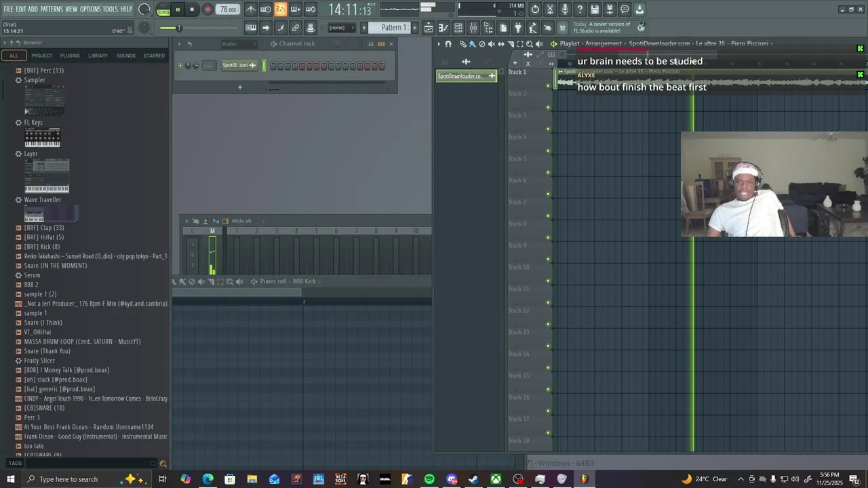Add new pattern with plus button
The width and height of the screenshot is (868, 488).
point(414,28)
